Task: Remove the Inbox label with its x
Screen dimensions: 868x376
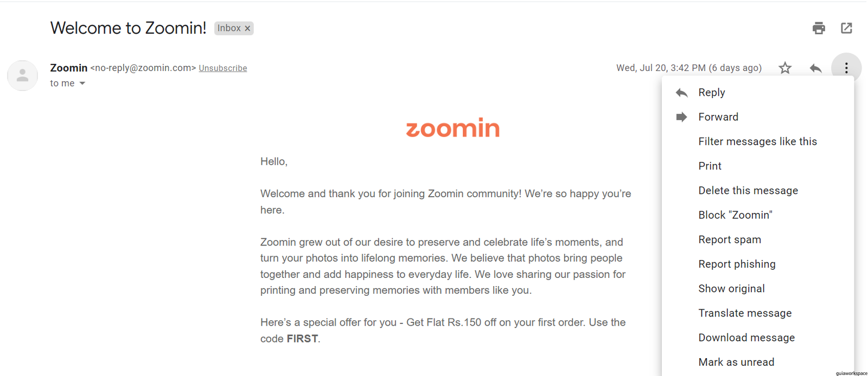Action: (247, 28)
